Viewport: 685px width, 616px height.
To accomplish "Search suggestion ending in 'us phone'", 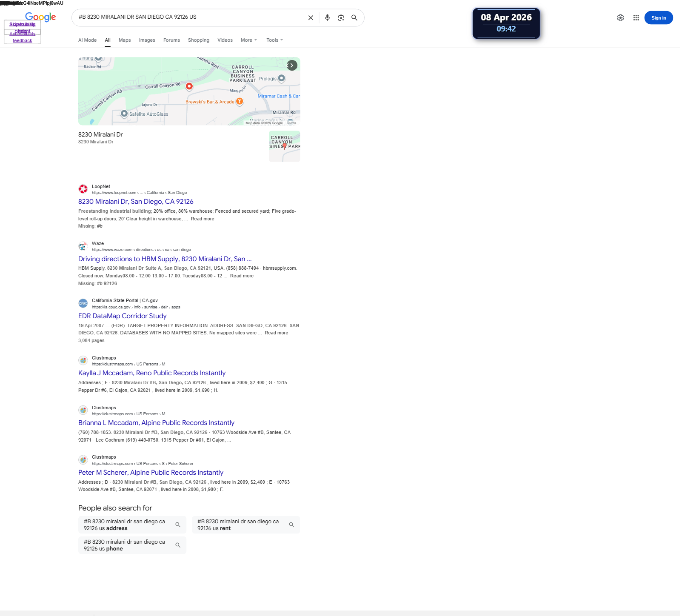I will tap(132, 545).
